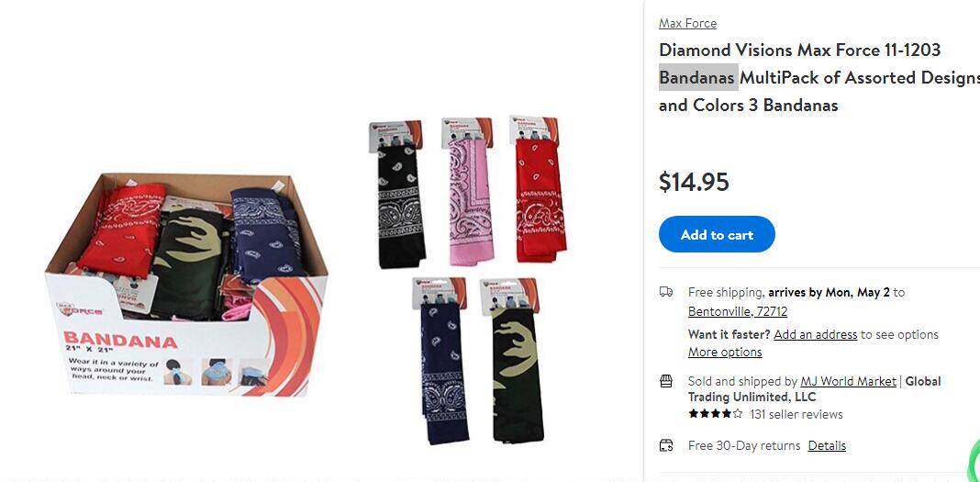Open the Bentonville, 72712 location link

click(738, 311)
